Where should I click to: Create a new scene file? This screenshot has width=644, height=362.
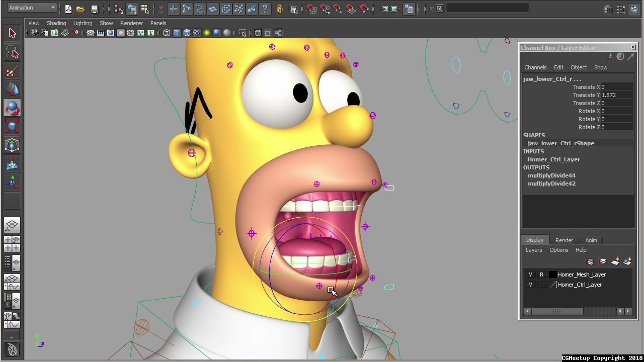[68, 9]
